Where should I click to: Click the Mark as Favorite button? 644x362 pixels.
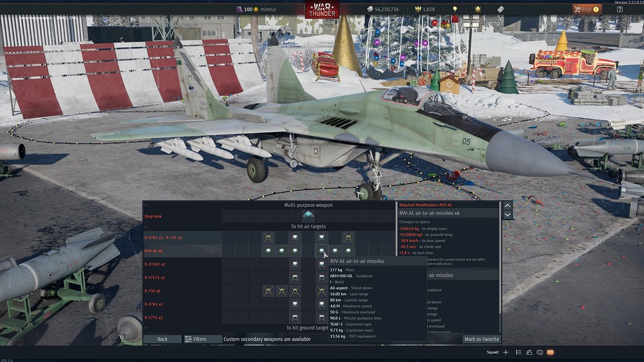tap(481, 339)
